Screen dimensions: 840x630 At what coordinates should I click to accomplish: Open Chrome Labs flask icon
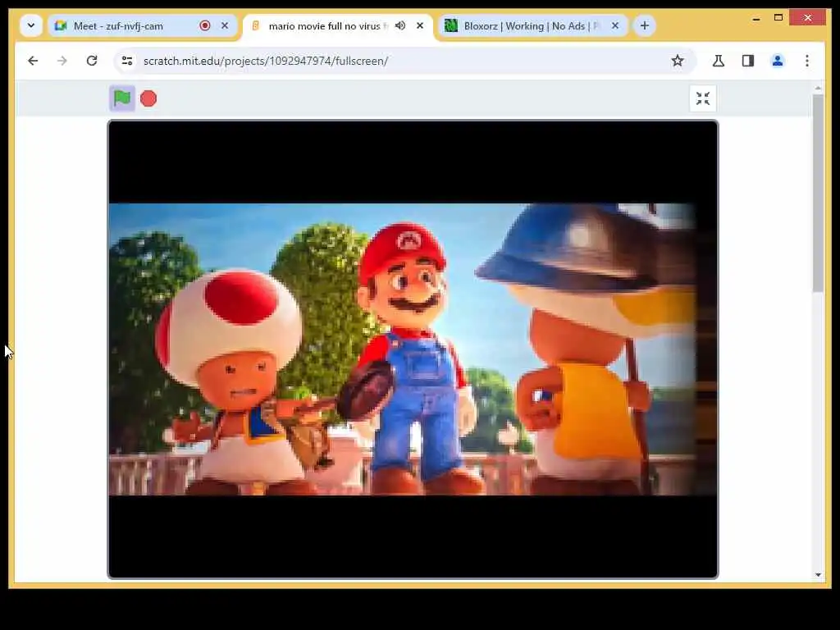click(x=719, y=61)
